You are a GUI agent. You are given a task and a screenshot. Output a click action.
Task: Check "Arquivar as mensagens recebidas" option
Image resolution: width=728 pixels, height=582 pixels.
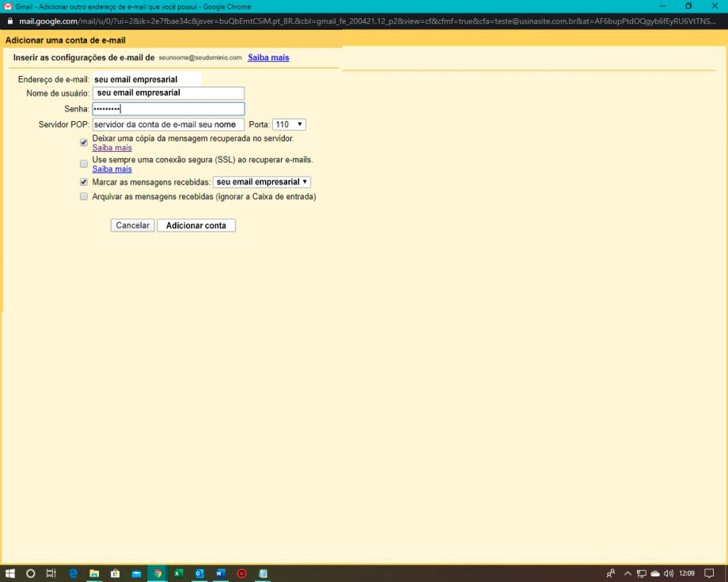84,197
